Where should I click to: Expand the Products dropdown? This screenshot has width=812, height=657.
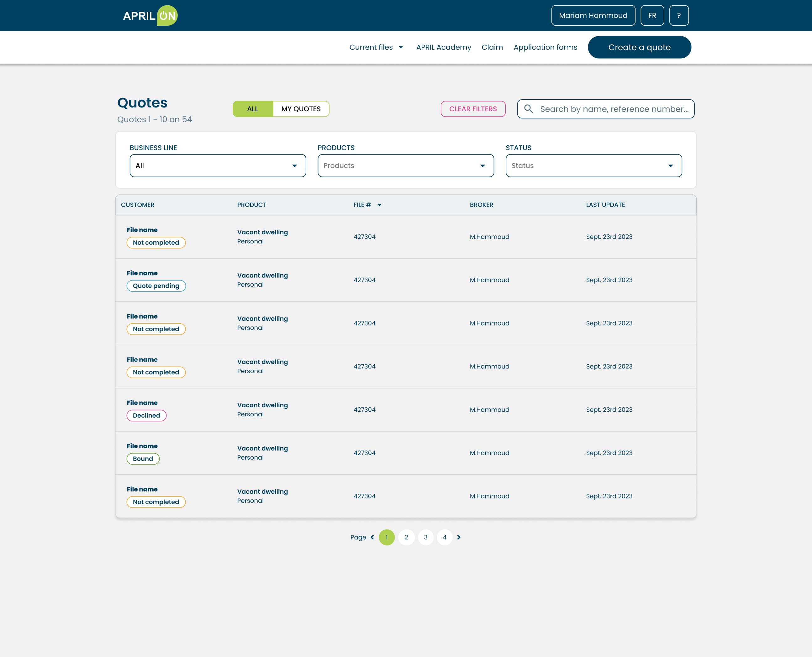coord(406,166)
